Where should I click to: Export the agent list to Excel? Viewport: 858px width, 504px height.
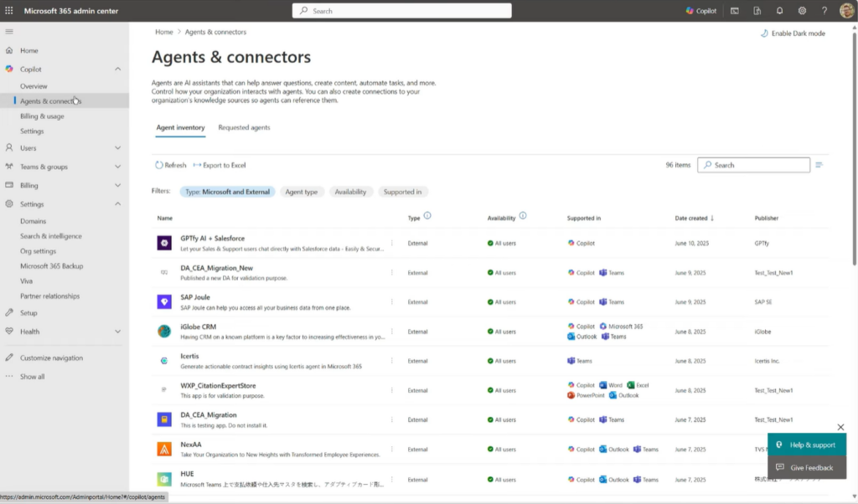click(x=220, y=165)
